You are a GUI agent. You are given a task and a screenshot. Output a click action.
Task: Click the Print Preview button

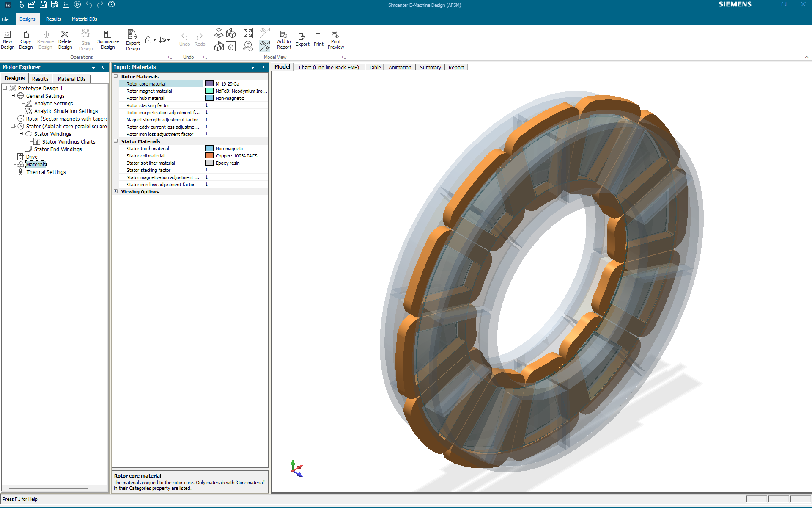coord(336,40)
